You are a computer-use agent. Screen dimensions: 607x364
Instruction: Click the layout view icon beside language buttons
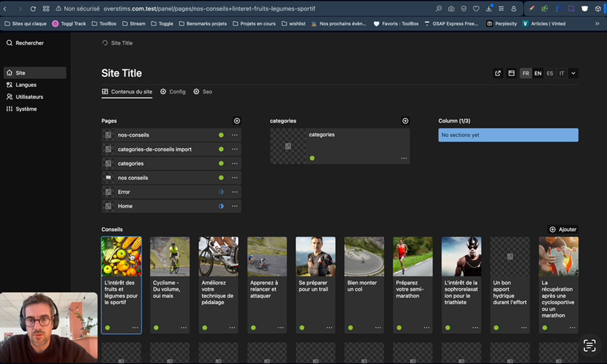pyautogui.click(x=511, y=74)
